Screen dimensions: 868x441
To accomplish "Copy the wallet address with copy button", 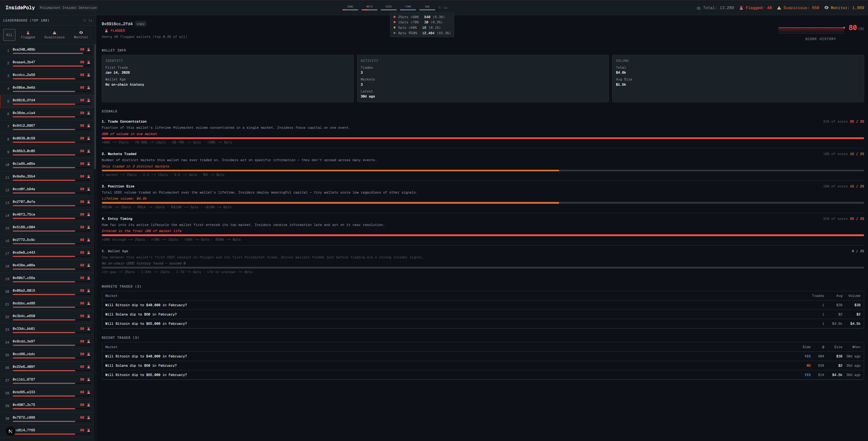I will pos(140,24).
